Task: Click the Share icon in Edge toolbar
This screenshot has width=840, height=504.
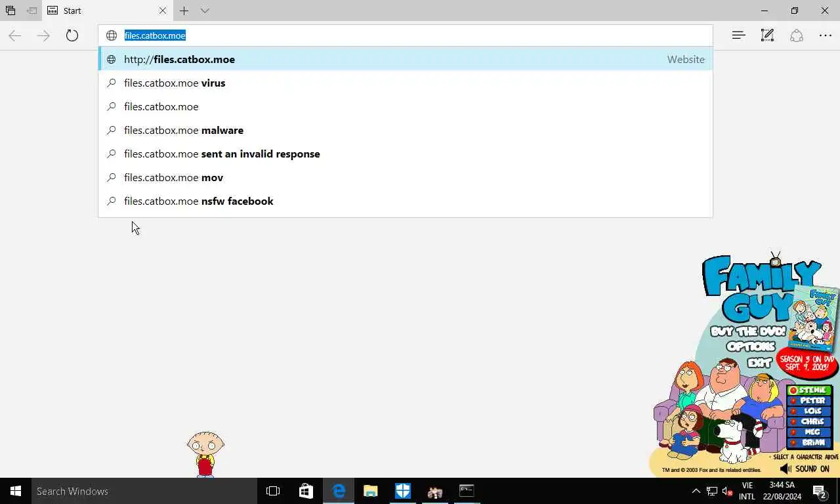Action: pos(796,35)
